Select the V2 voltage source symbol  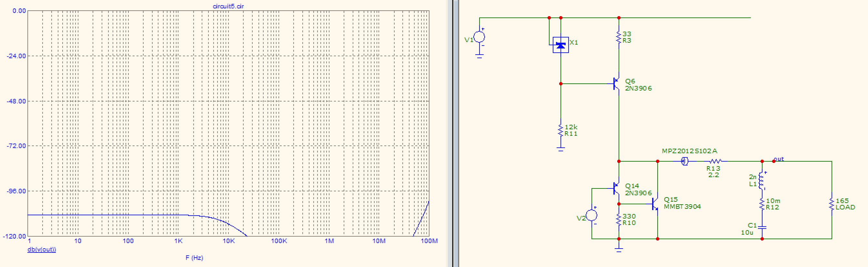[592, 215]
